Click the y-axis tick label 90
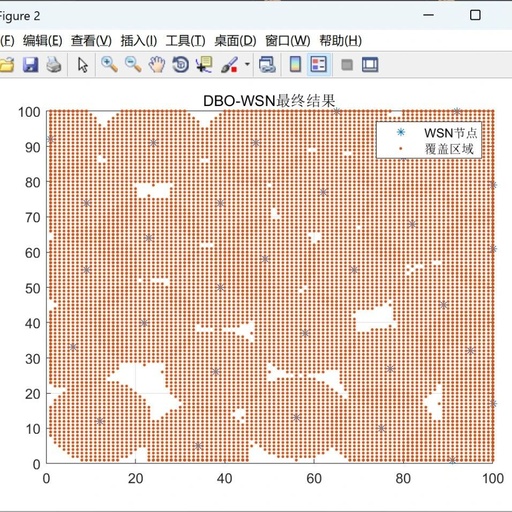Screen dimensions: 512x512 coord(33,147)
